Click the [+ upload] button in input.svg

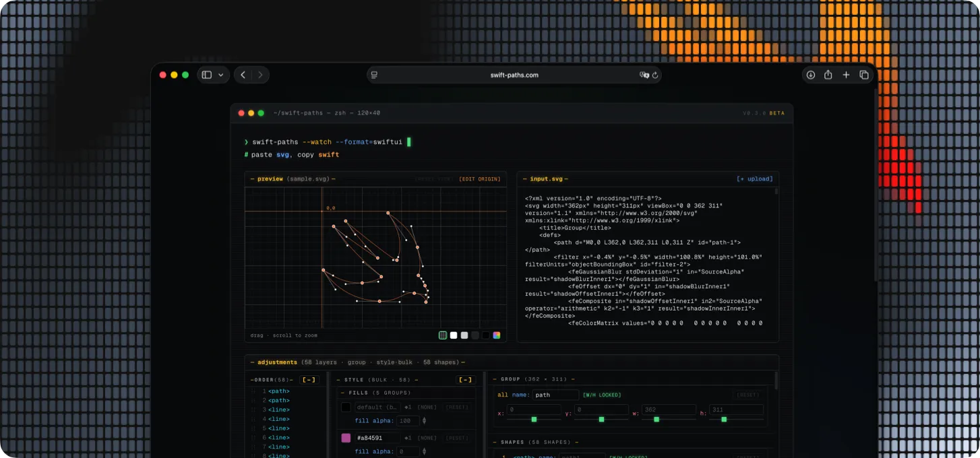point(755,179)
